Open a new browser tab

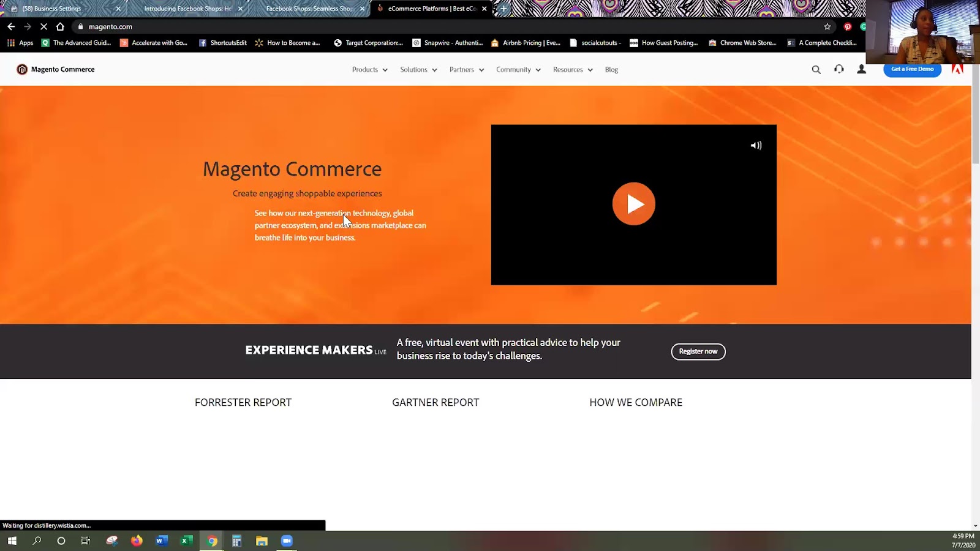(x=503, y=9)
